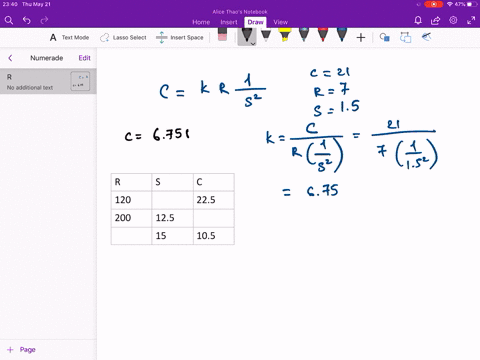Tap Edit in the page list
The height and width of the screenshot is (360, 480).
pyautogui.click(x=84, y=58)
